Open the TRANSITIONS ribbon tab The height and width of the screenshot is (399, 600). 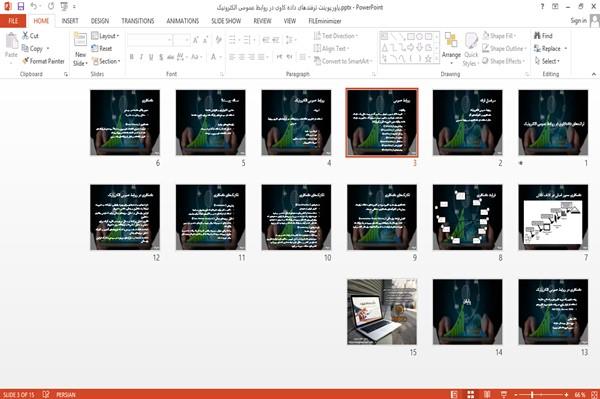[137, 21]
